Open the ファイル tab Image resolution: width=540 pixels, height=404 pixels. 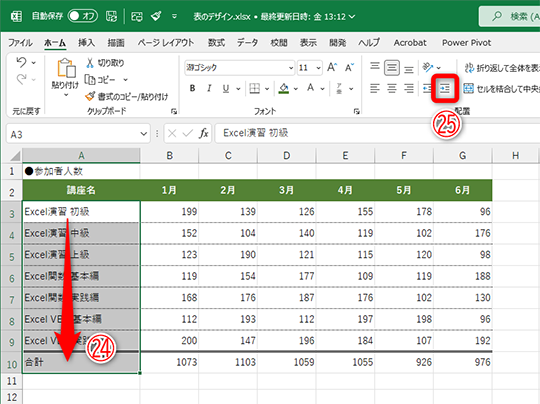tap(20, 43)
